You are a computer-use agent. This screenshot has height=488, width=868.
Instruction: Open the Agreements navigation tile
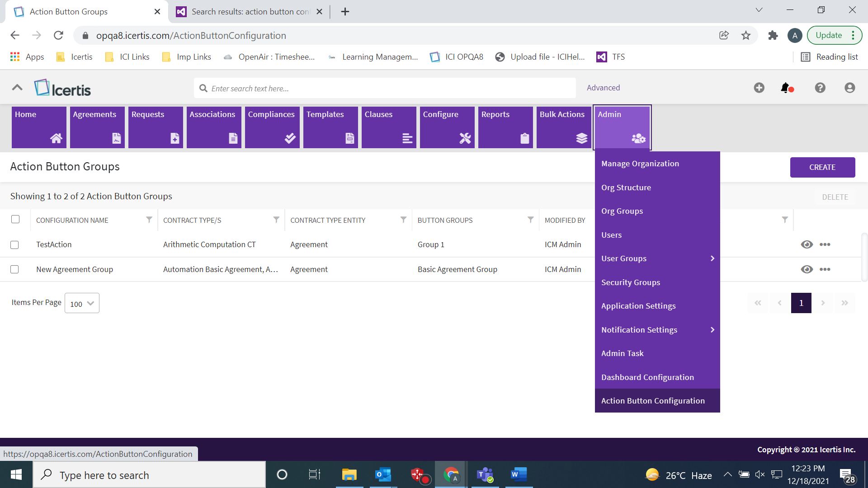(97, 127)
